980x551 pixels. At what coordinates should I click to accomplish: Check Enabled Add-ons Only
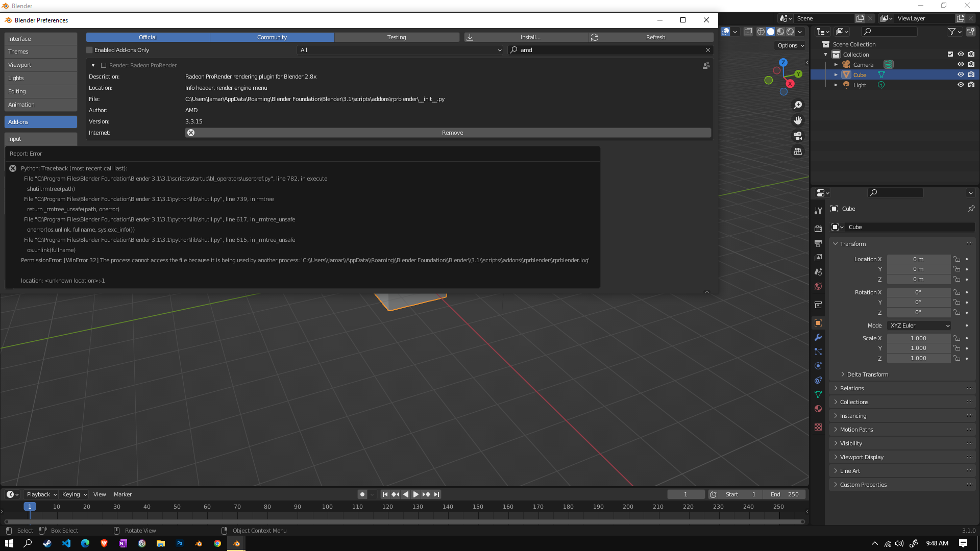coord(90,50)
